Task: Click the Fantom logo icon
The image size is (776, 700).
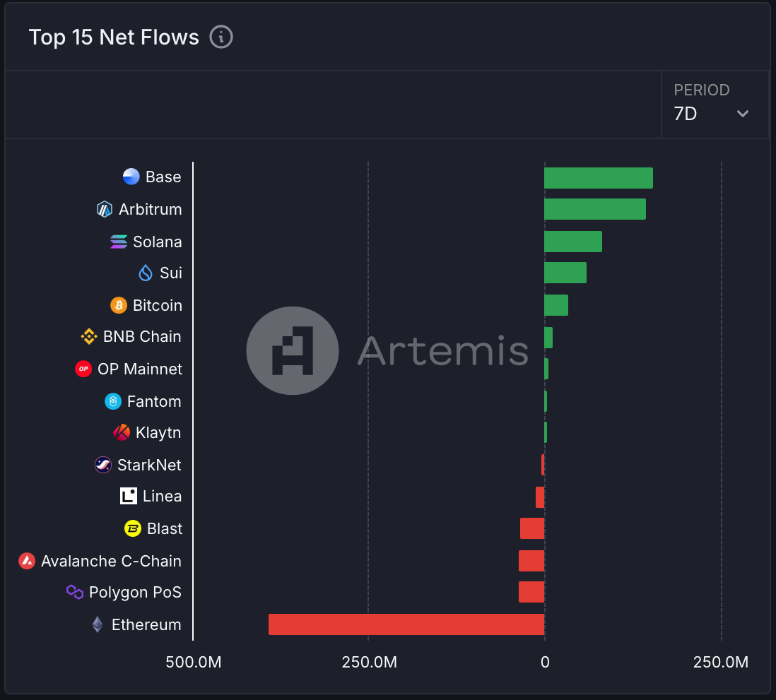Action: click(113, 401)
